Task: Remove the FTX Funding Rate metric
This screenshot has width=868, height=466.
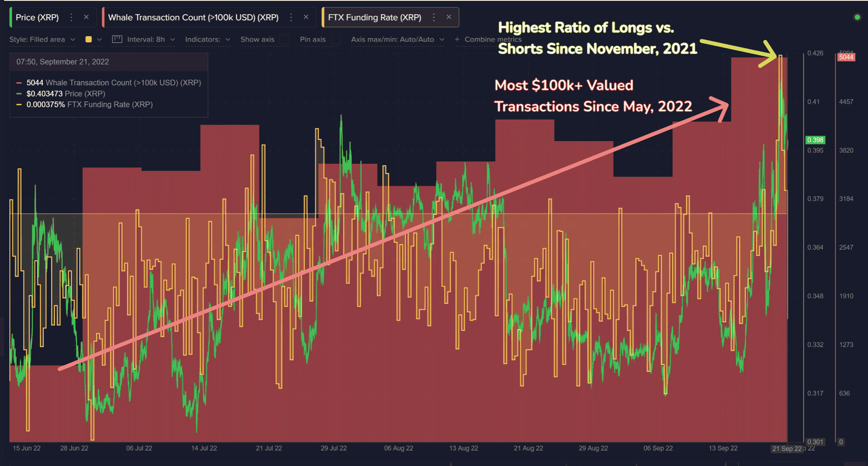Action: point(449,17)
